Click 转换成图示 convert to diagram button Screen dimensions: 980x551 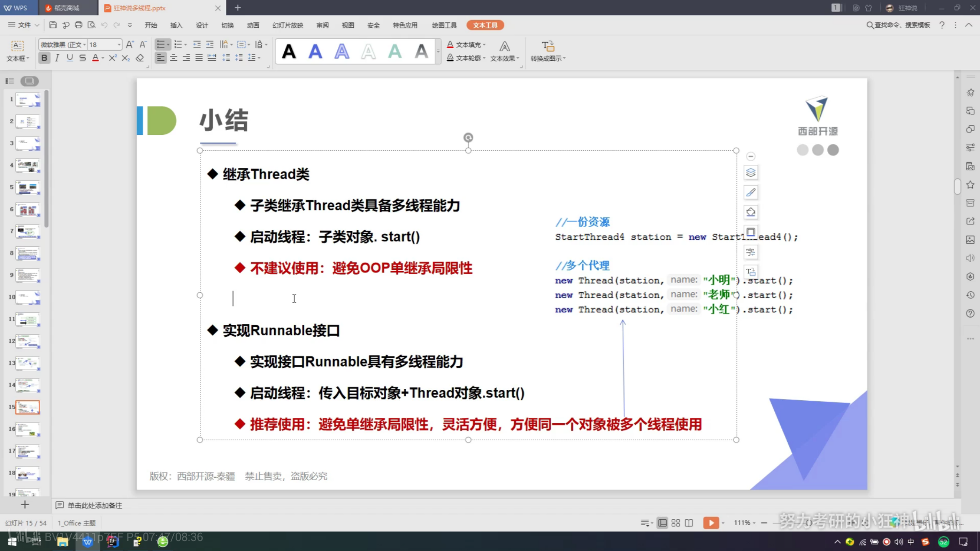pos(547,50)
